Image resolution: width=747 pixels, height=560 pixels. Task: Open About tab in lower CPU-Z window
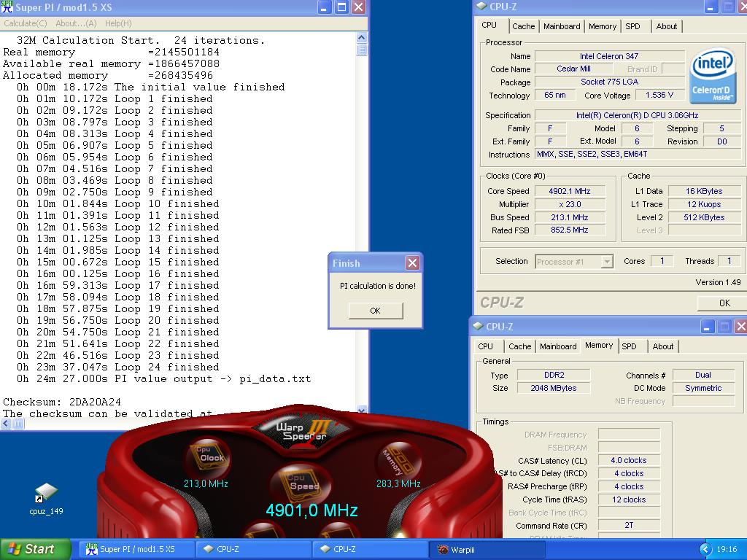(663, 346)
